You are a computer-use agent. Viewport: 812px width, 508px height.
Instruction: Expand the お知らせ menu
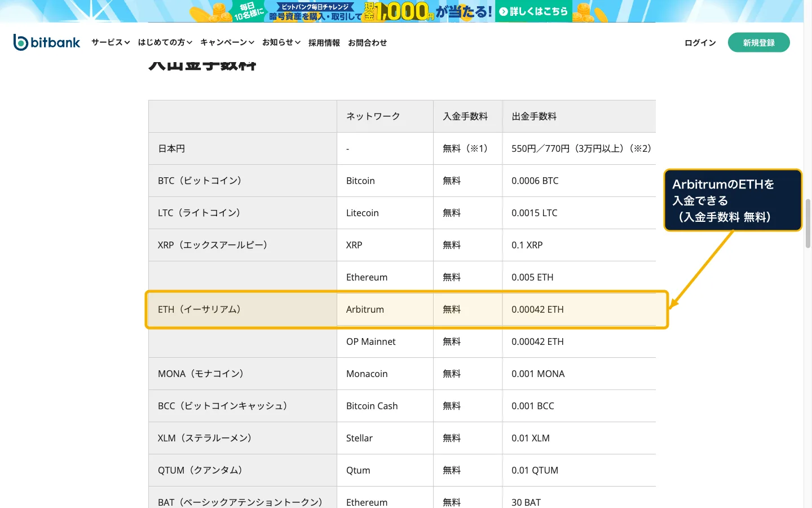coord(281,42)
